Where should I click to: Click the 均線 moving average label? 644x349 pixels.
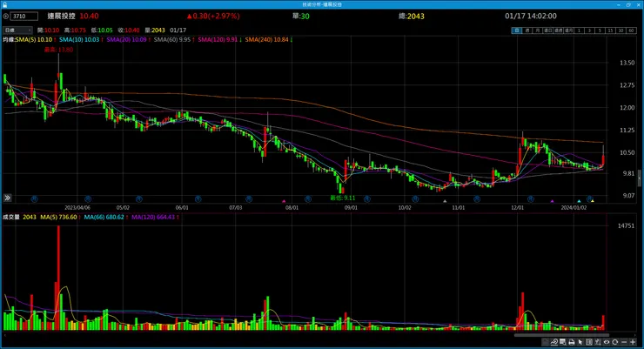click(x=9, y=40)
